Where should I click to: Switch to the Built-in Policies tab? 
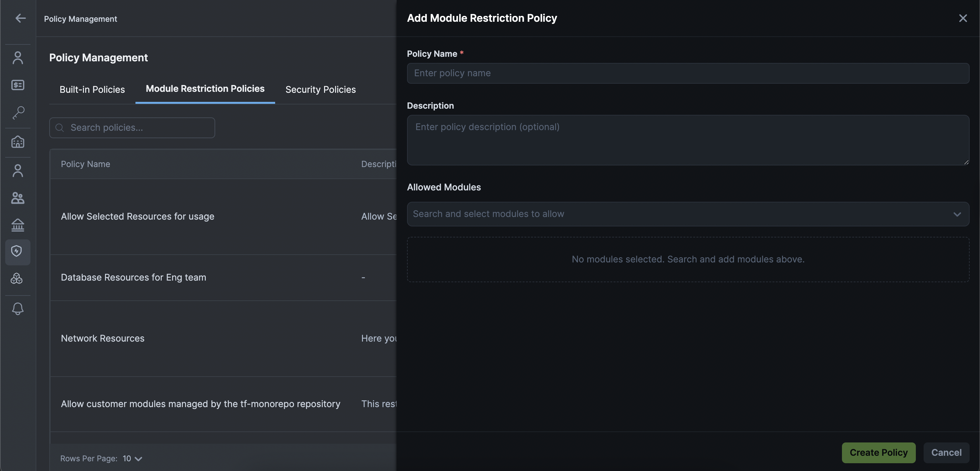coord(92,90)
